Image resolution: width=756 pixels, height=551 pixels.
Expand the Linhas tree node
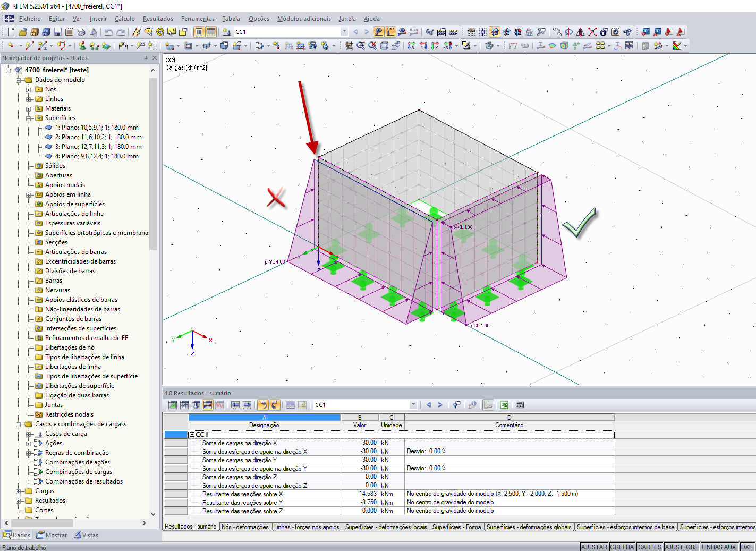pyautogui.click(x=29, y=99)
